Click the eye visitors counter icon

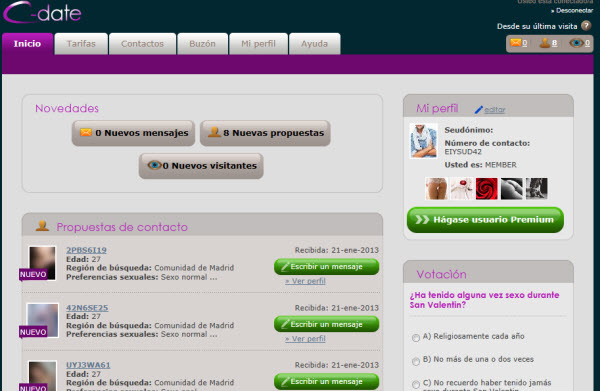[x=576, y=43]
